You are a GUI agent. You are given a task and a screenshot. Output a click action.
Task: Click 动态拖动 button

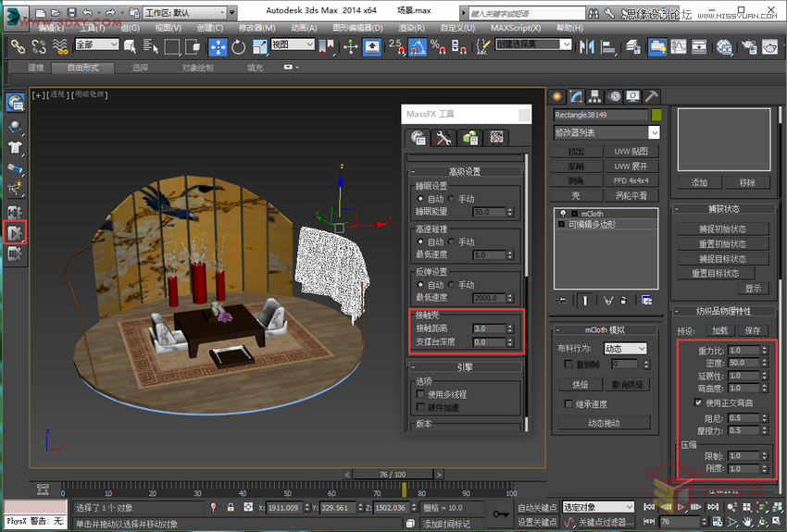[x=604, y=423]
